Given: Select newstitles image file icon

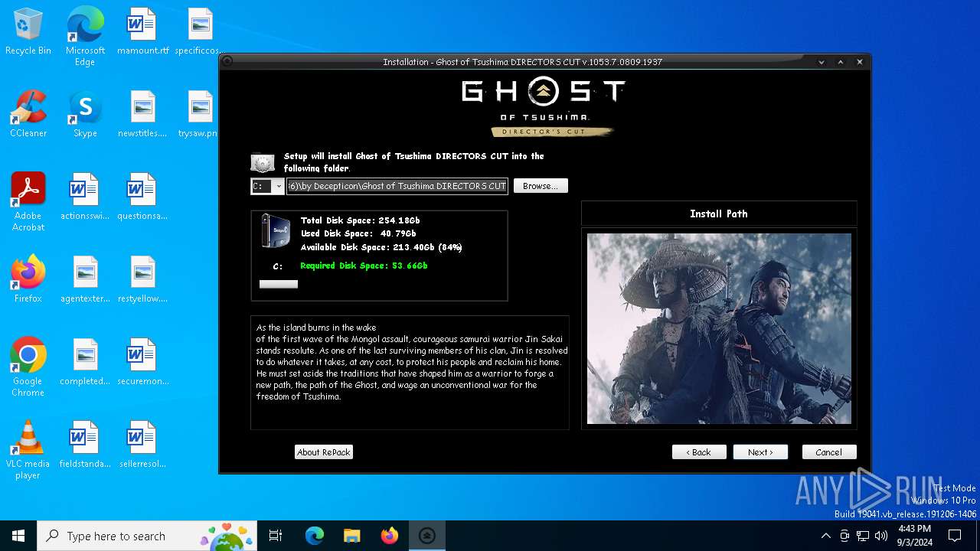Looking at the screenshot, I should click(x=142, y=115).
